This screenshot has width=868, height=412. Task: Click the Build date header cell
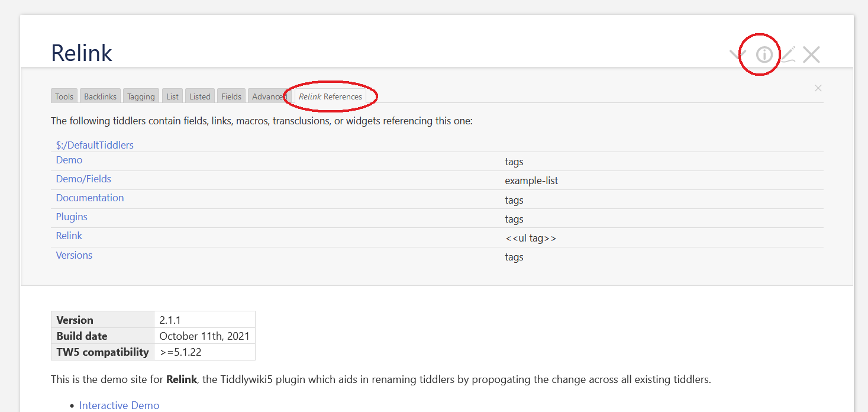pos(103,336)
